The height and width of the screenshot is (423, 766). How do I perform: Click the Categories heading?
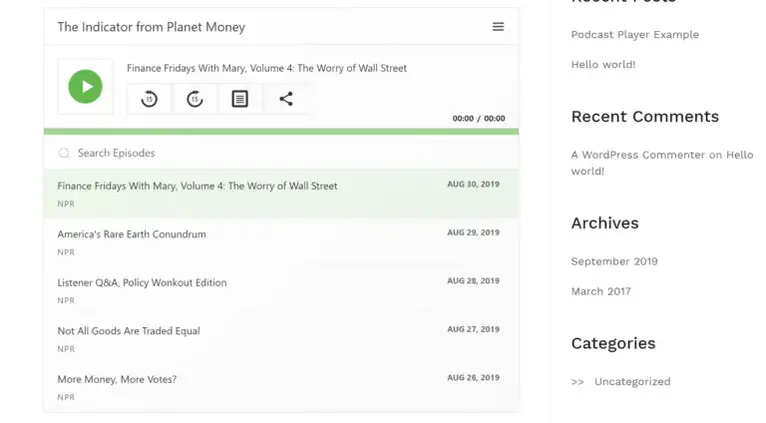[613, 343]
